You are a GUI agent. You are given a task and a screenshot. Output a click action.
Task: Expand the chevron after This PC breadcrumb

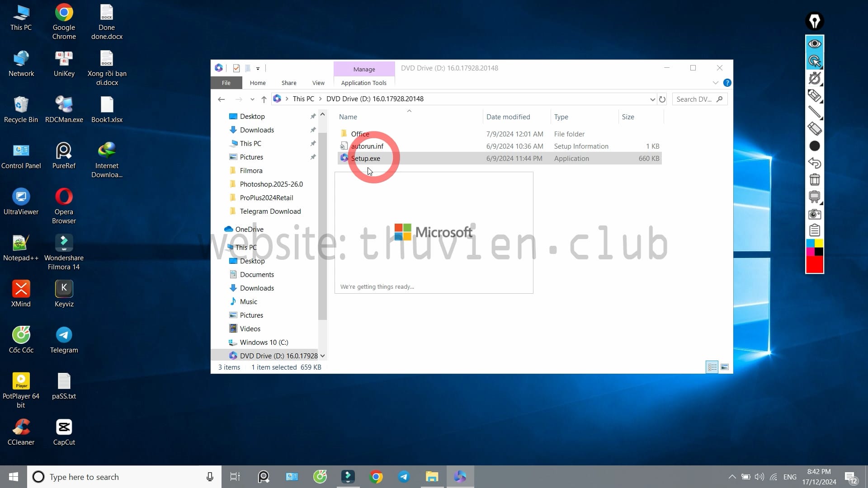pyautogui.click(x=321, y=99)
